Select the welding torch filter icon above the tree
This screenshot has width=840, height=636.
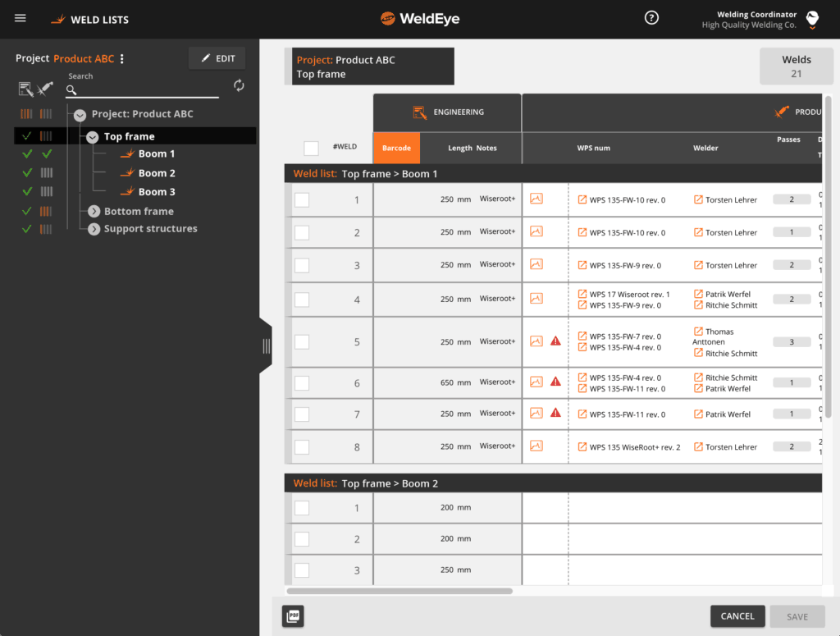45,88
